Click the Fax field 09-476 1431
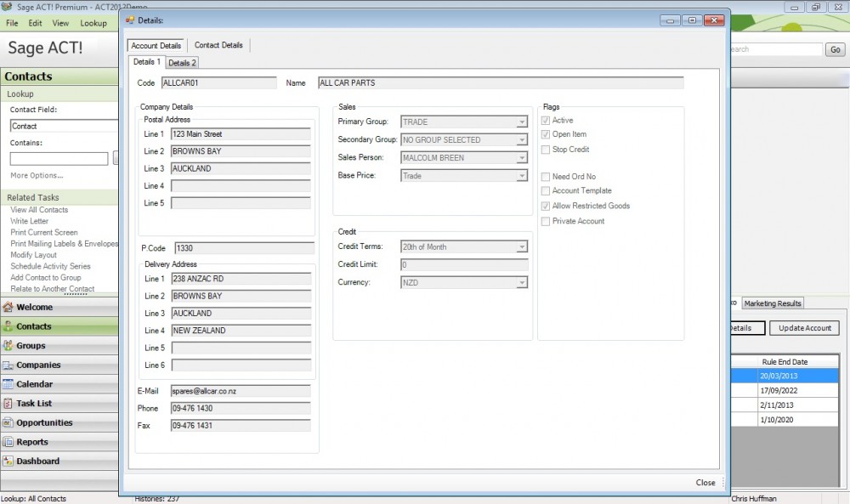 coord(241,426)
